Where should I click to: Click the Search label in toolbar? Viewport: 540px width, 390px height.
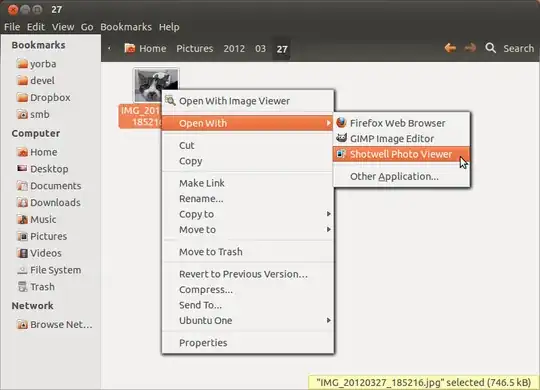click(519, 48)
